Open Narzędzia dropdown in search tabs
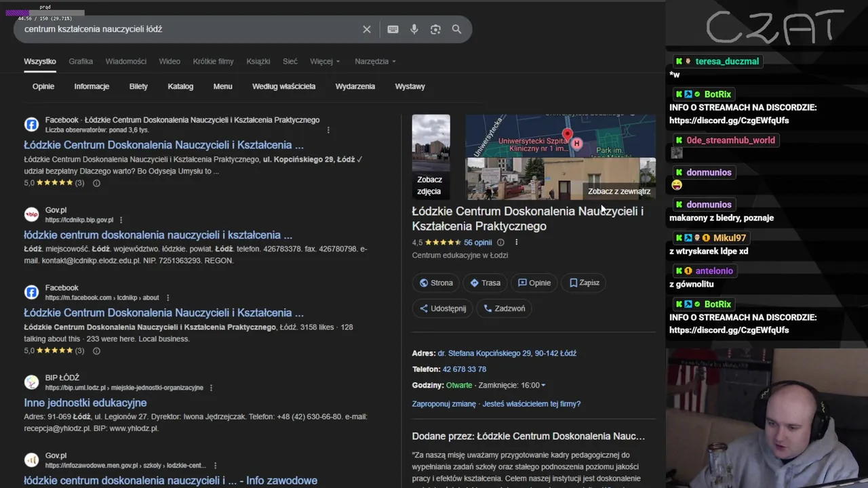The height and width of the screenshot is (488, 868). click(375, 61)
